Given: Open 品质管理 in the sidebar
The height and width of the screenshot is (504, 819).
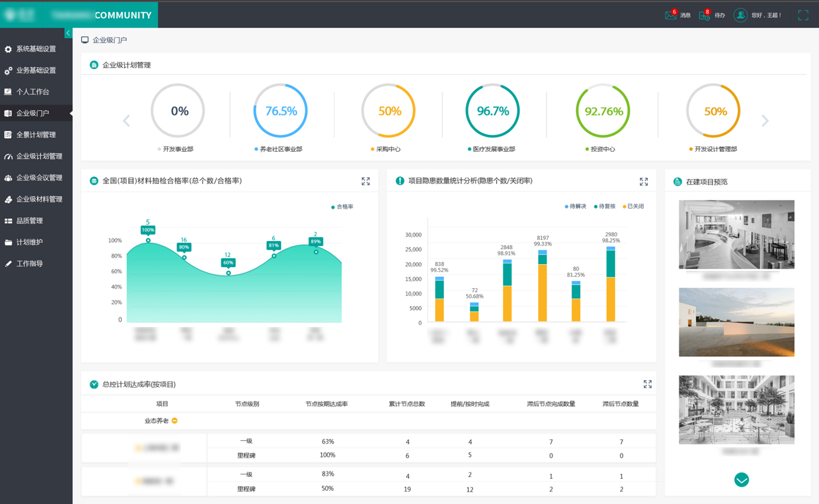Looking at the screenshot, I should tap(29, 221).
